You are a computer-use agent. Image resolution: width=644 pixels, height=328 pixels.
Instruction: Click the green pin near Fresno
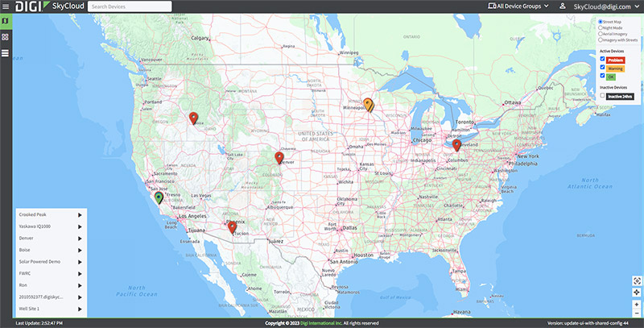point(159,197)
